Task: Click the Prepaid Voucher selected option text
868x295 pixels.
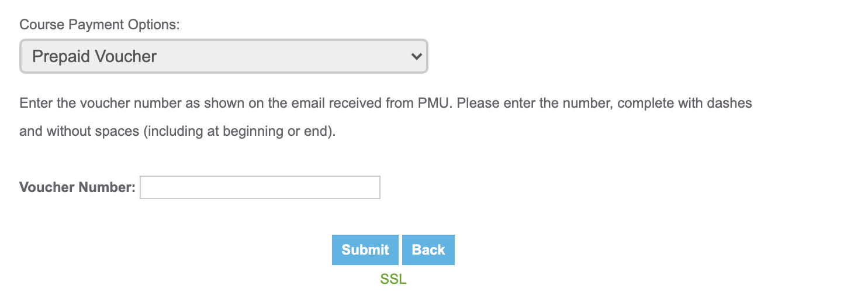Action: [x=95, y=57]
